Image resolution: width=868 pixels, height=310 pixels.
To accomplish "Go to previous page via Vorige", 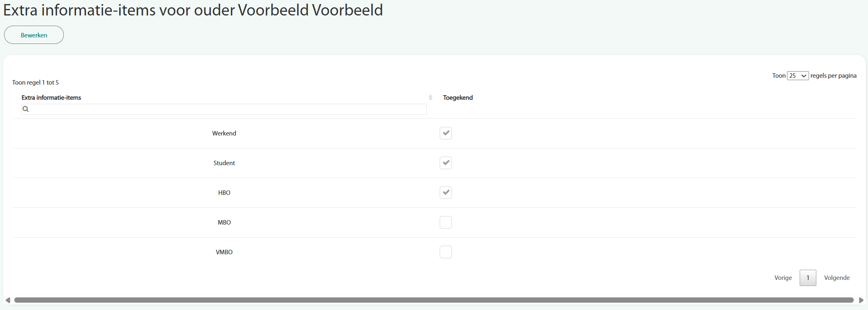I will (783, 278).
